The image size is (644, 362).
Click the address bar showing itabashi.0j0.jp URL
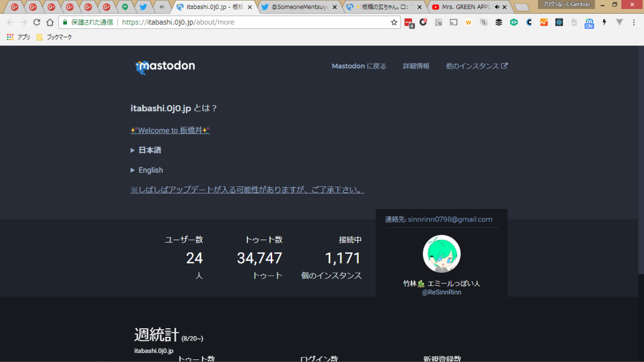[x=252, y=22]
